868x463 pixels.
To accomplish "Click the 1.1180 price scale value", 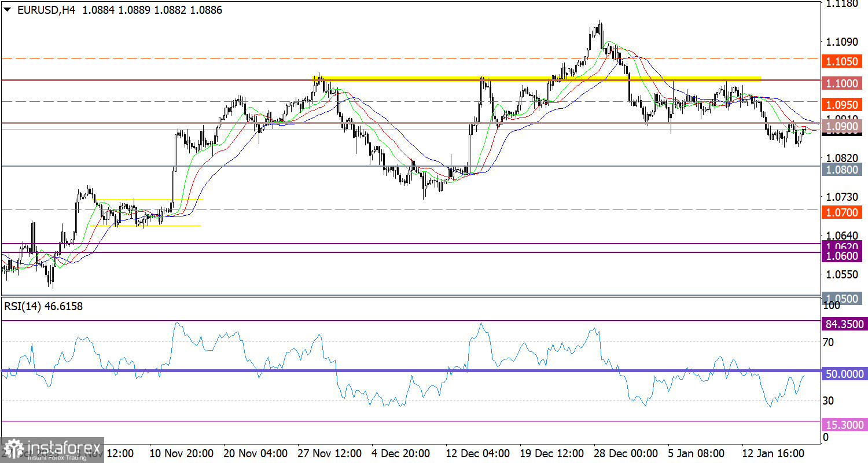I will [841, 4].
